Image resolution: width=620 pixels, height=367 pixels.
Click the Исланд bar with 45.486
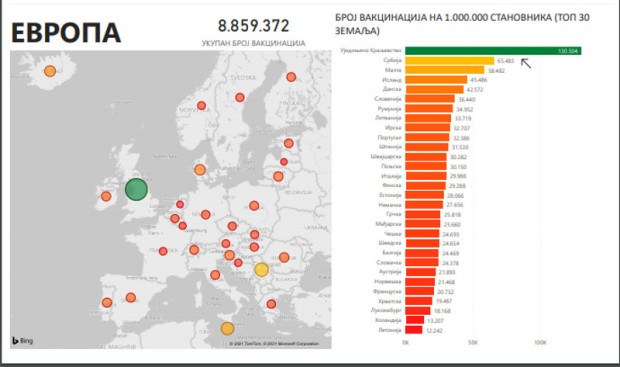click(x=436, y=79)
